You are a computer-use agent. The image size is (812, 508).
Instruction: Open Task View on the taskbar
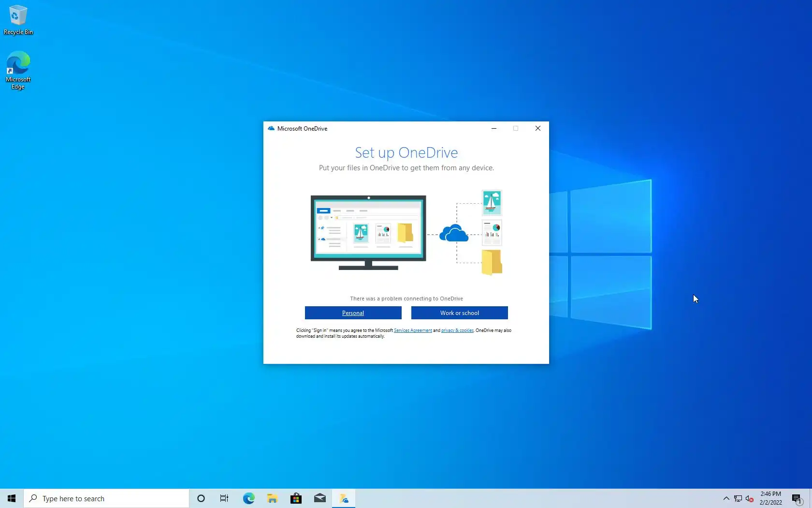[224, 498]
